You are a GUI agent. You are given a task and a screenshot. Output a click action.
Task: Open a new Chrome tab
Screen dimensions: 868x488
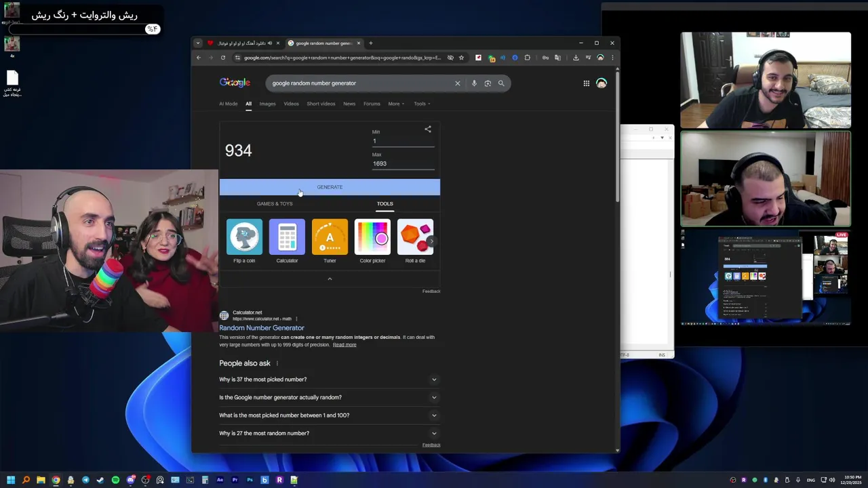[x=370, y=43]
